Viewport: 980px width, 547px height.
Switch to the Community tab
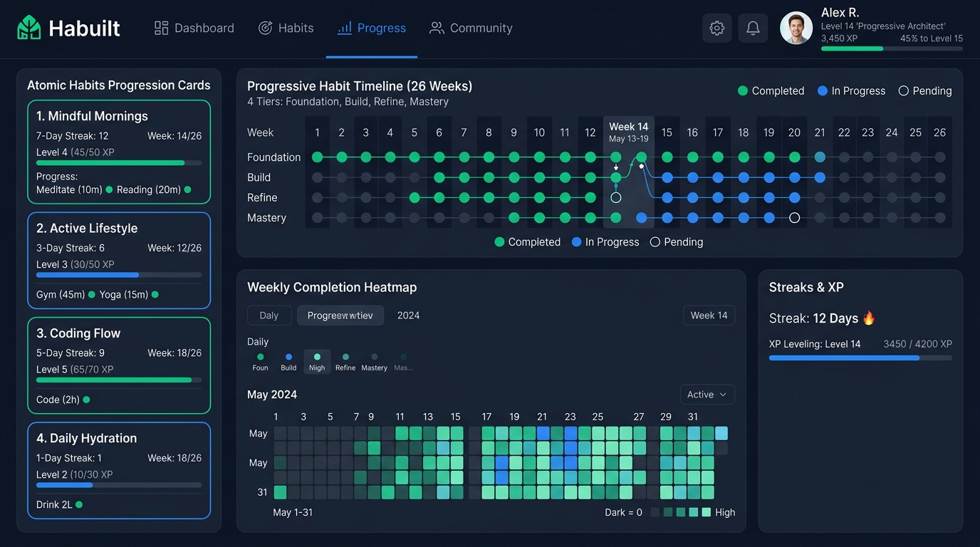tap(471, 28)
